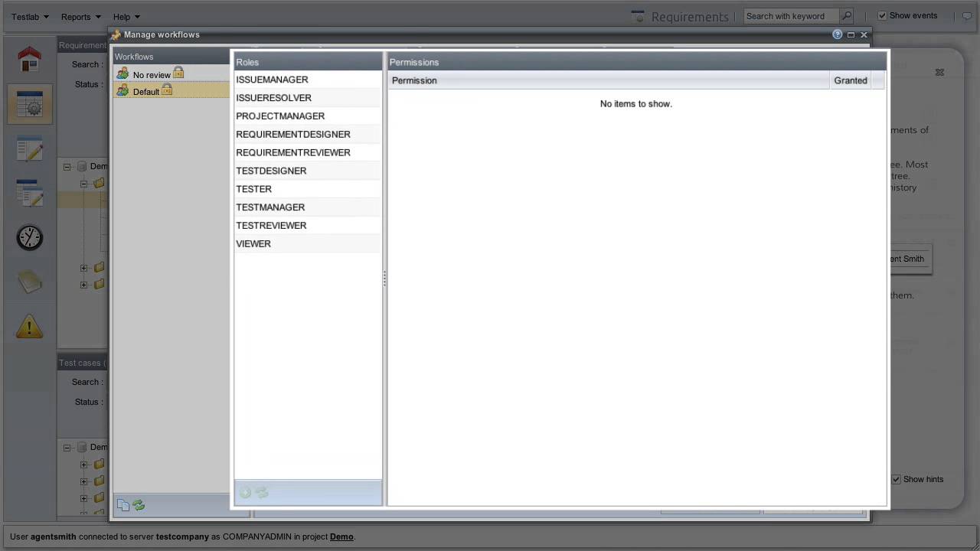
Task: Click the Permission column header
Action: [609, 80]
